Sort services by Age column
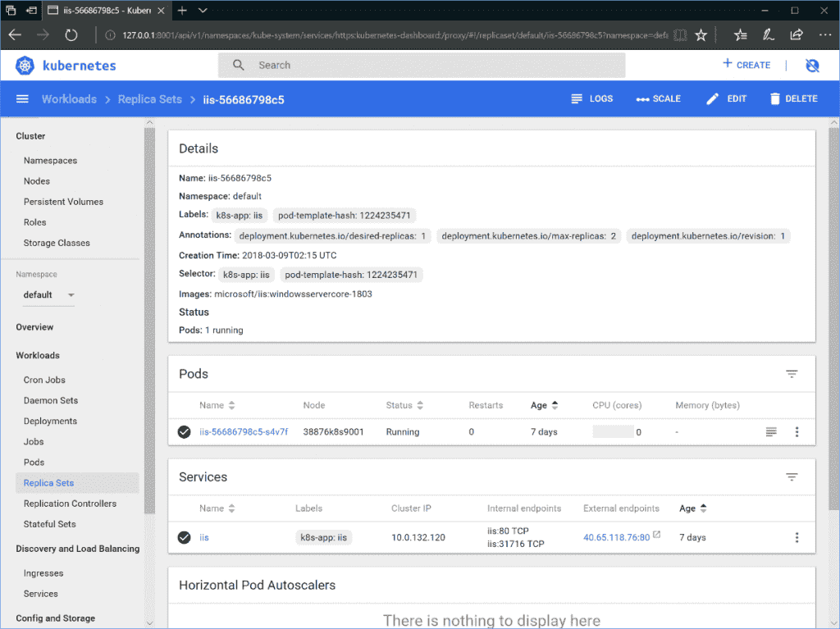This screenshot has width=840, height=629. [693, 508]
